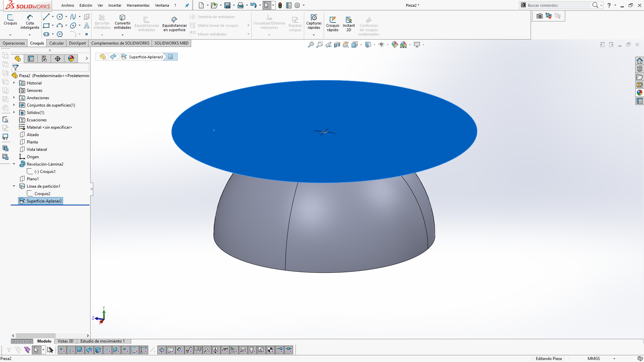Click the Estudio de movimiento 1 tab
Viewport: 644px width, 362px height.
coord(102,341)
